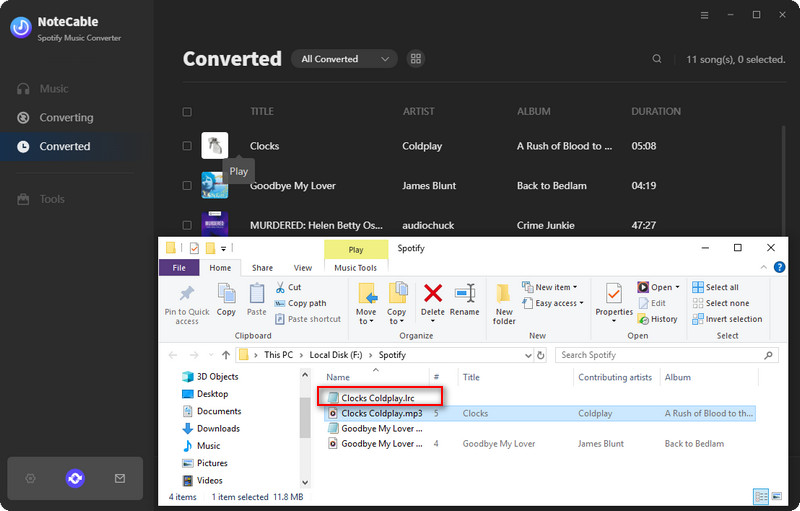Click Invert selection in Explorer ribbon
This screenshot has height=511, width=800.
tap(727, 319)
